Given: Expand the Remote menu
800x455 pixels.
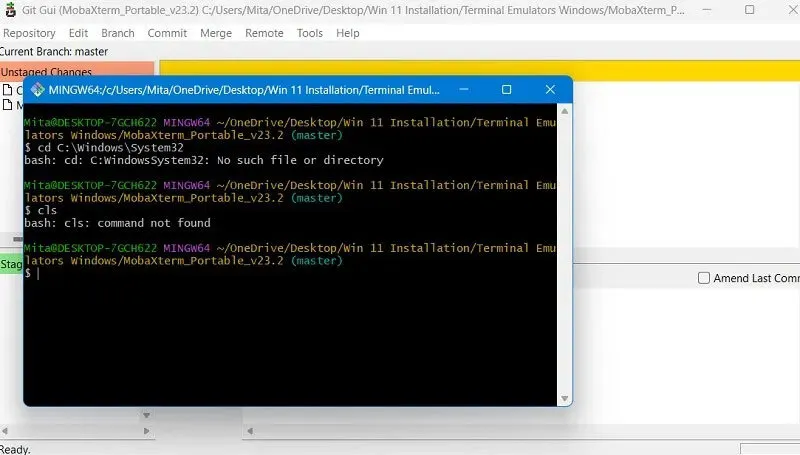Looking at the screenshot, I should 264,33.
